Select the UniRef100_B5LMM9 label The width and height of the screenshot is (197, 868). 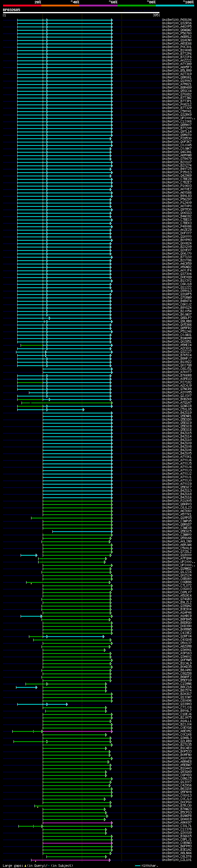coord(177,71)
